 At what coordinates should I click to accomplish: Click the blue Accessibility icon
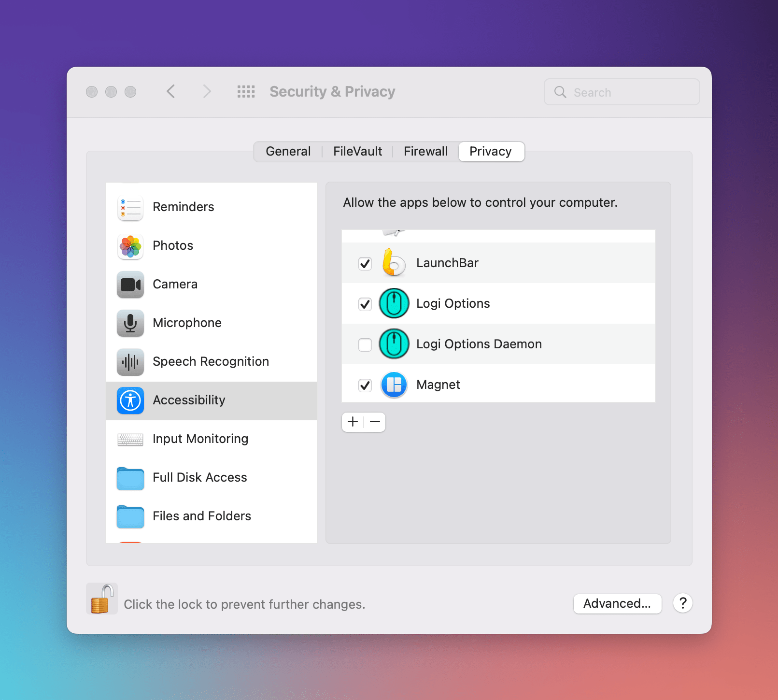(x=130, y=400)
